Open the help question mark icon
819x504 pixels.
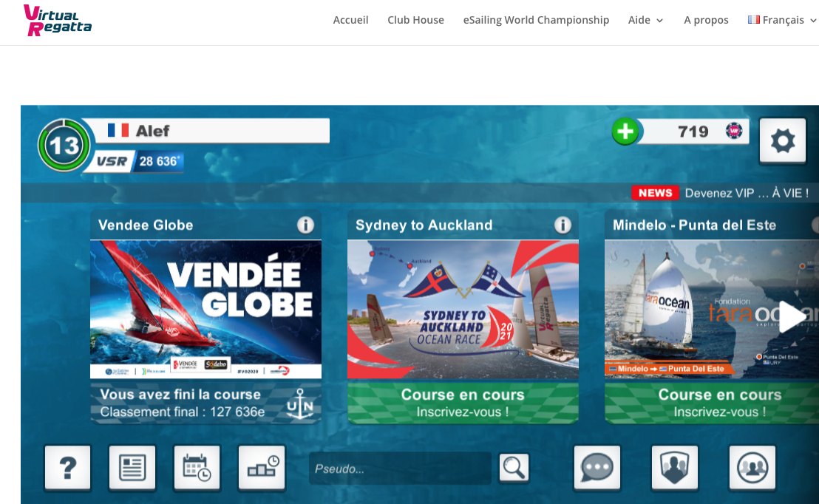[67, 468]
